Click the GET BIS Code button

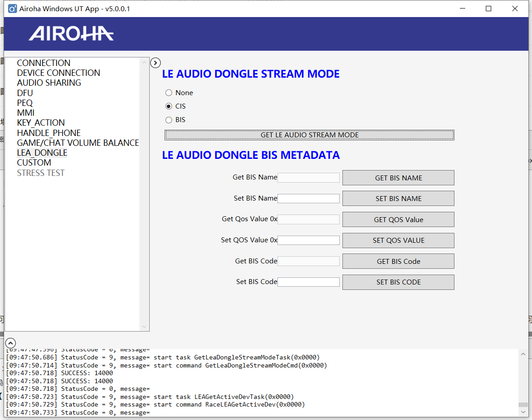point(398,261)
